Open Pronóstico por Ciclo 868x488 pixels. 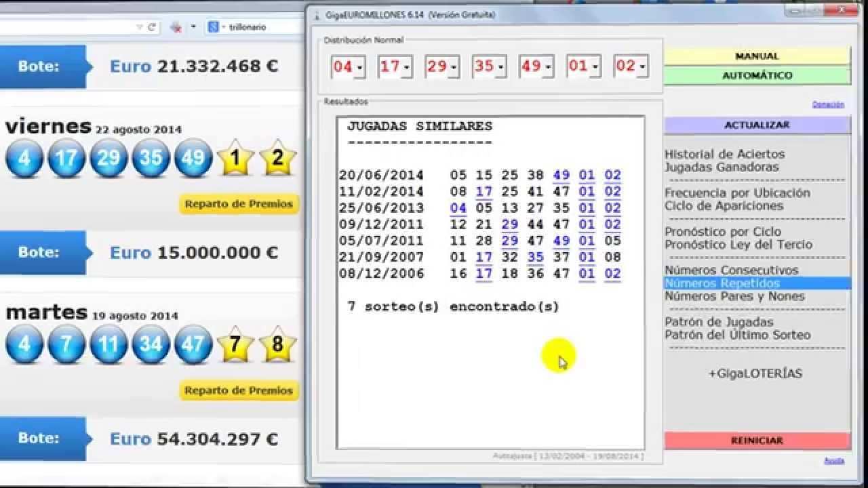click(723, 232)
